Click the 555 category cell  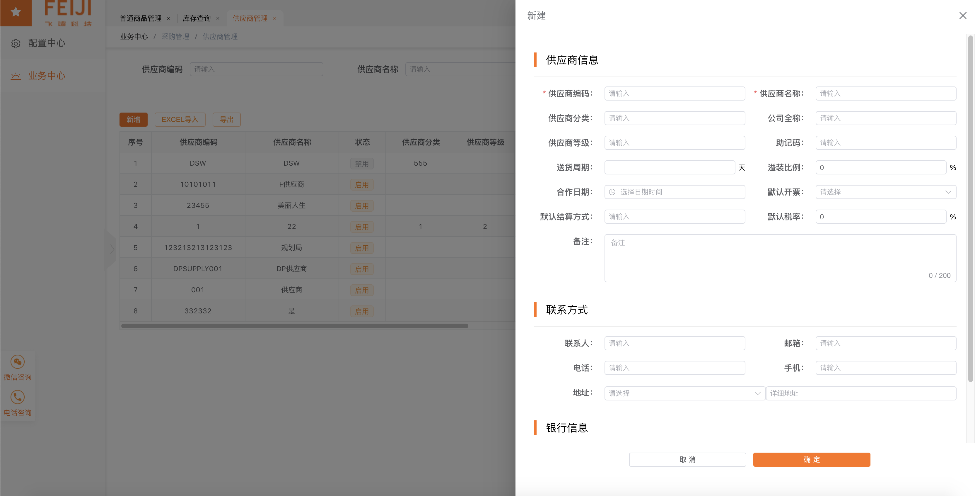click(420, 163)
